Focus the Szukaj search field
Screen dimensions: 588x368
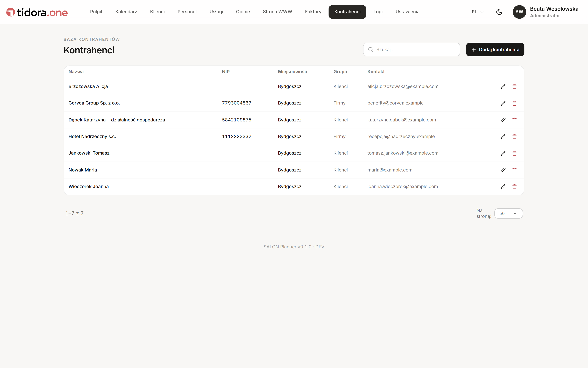click(x=411, y=49)
